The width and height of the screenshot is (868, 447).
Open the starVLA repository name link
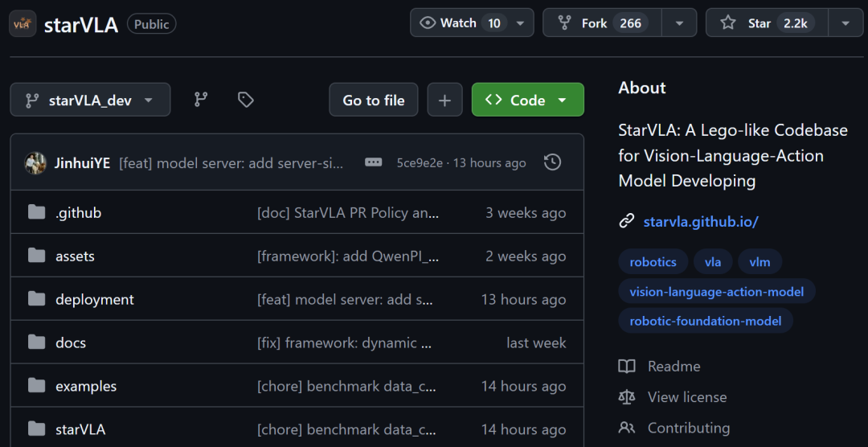click(81, 24)
